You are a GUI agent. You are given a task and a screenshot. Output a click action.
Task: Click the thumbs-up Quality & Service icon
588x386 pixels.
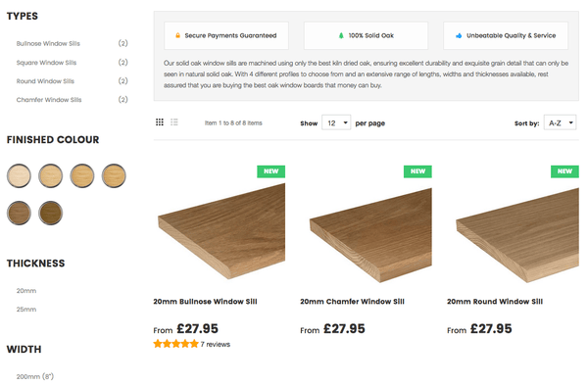tap(459, 35)
